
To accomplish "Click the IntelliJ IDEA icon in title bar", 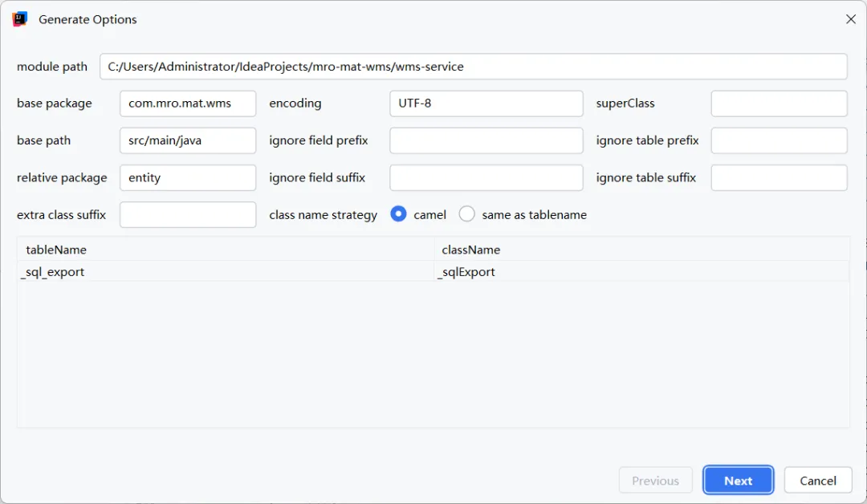I will pos(20,19).
